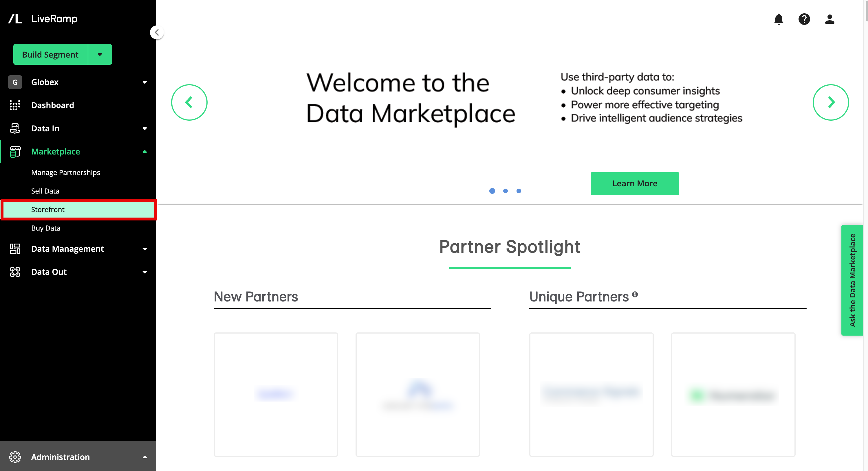Click the Data In sidebar icon
The image size is (868, 471).
coord(15,128)
